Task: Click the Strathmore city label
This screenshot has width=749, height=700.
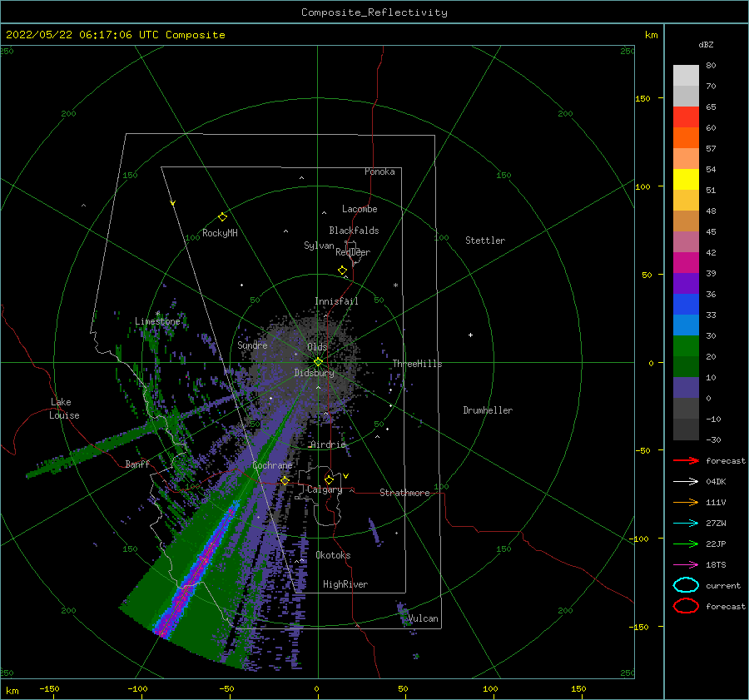Action: 404,493
